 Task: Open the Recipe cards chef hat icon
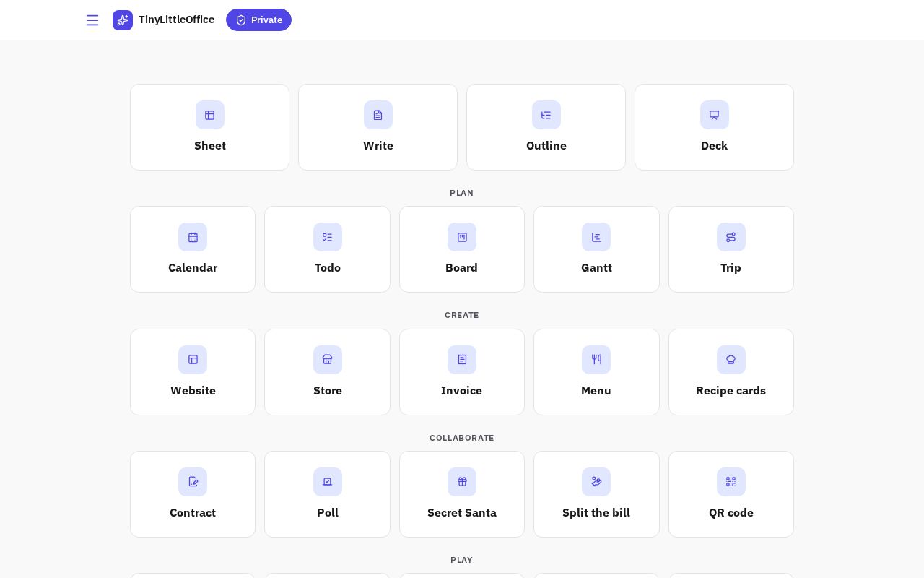731,360
